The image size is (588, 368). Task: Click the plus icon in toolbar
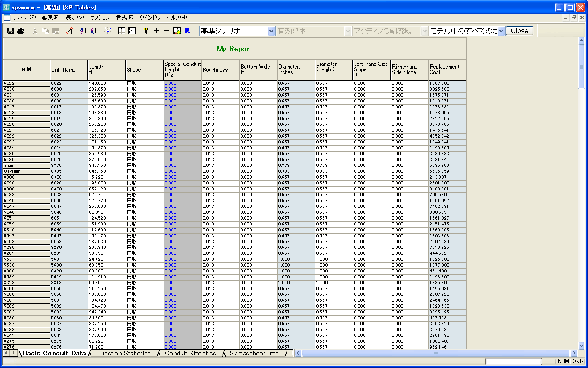pyautogui.click(x=156, y=31)
